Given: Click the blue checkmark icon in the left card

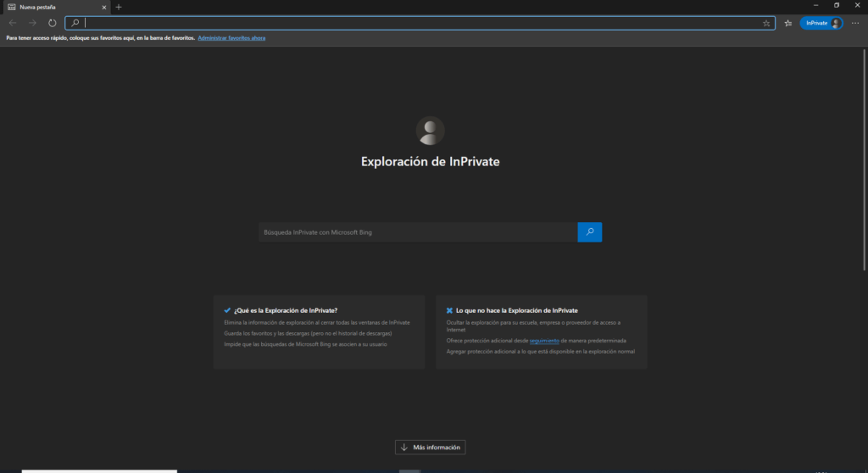Looking at the screenshot, I should tap(227, 311).
